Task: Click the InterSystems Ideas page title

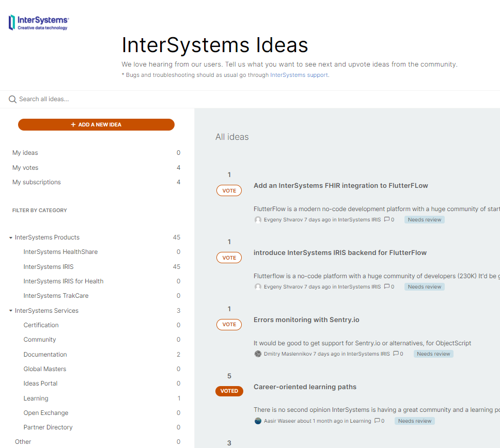Action: pyautogui.click(x=214, y=45)
